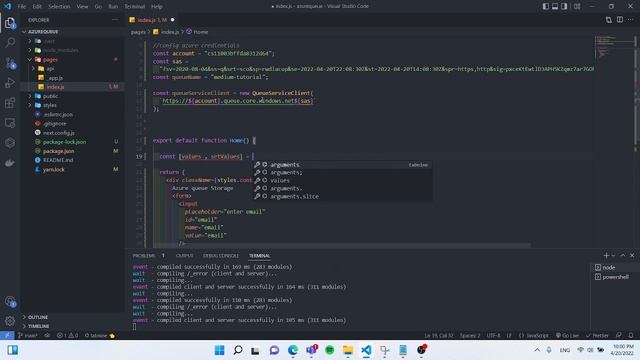Open the Help menu

tap(157, 7)
